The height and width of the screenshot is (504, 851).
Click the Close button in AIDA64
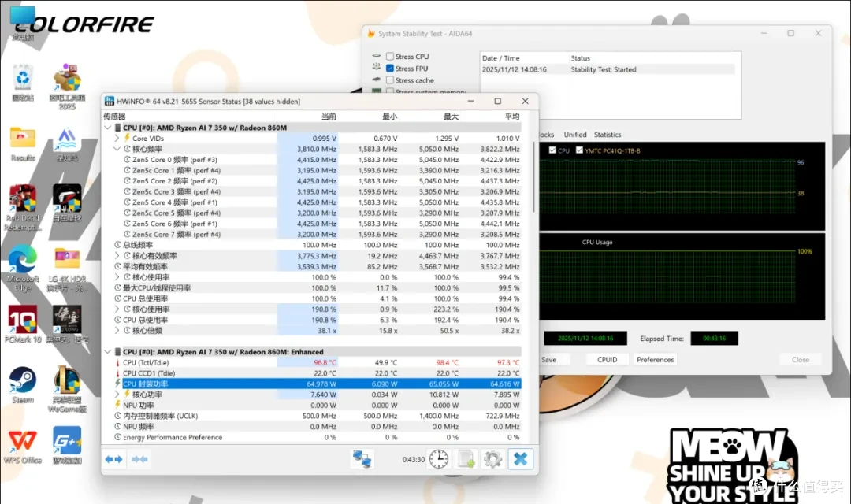[800, 360]
